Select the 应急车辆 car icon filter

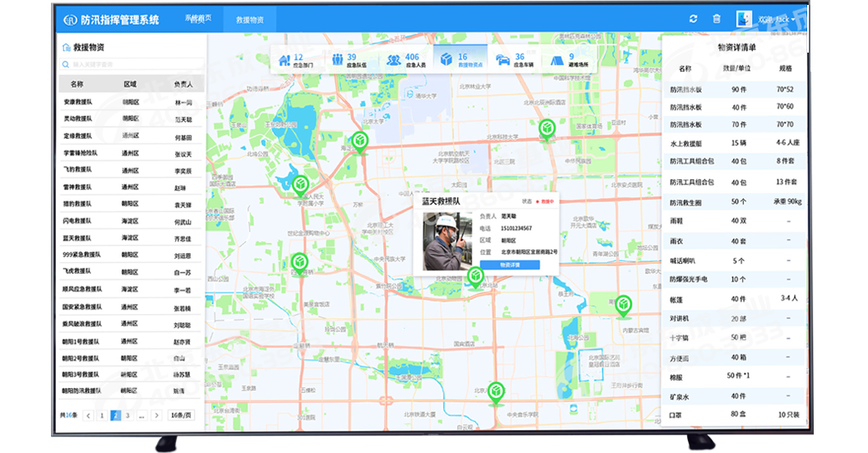(501, 60)
